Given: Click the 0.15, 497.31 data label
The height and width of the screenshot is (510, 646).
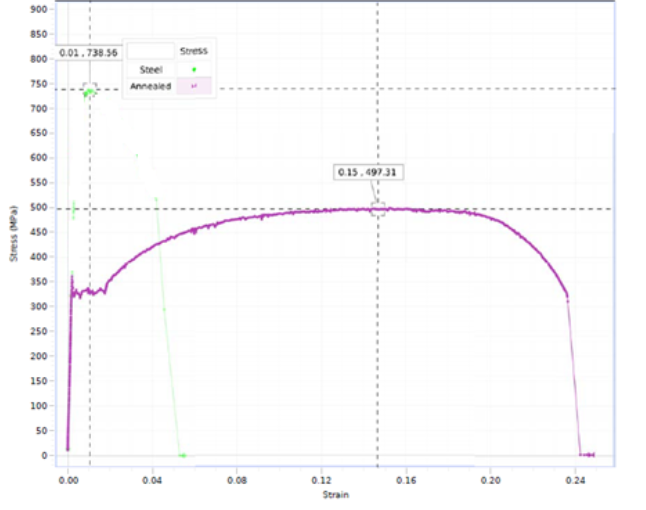Looking at the screenshot, I should coord(367,172).
